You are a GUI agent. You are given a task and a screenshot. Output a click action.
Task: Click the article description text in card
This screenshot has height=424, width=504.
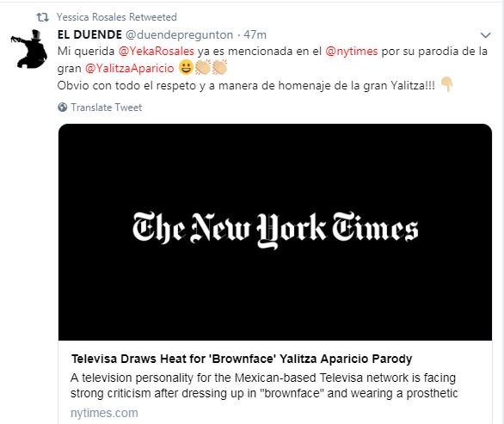264,385
